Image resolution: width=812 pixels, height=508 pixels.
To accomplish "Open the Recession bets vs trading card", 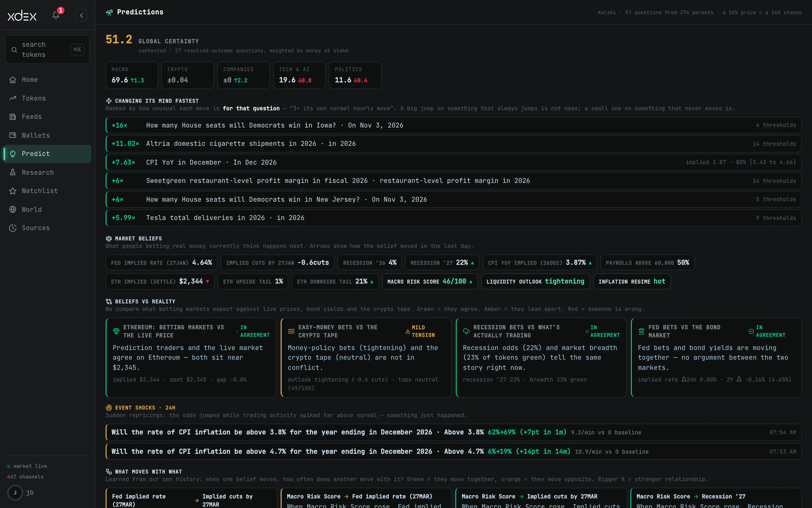I will (541, 357).
